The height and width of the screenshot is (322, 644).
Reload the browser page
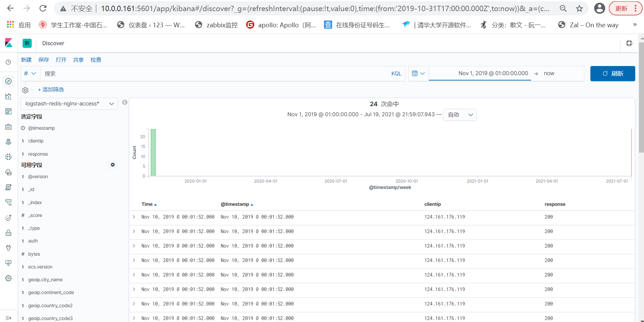[43, 8]
